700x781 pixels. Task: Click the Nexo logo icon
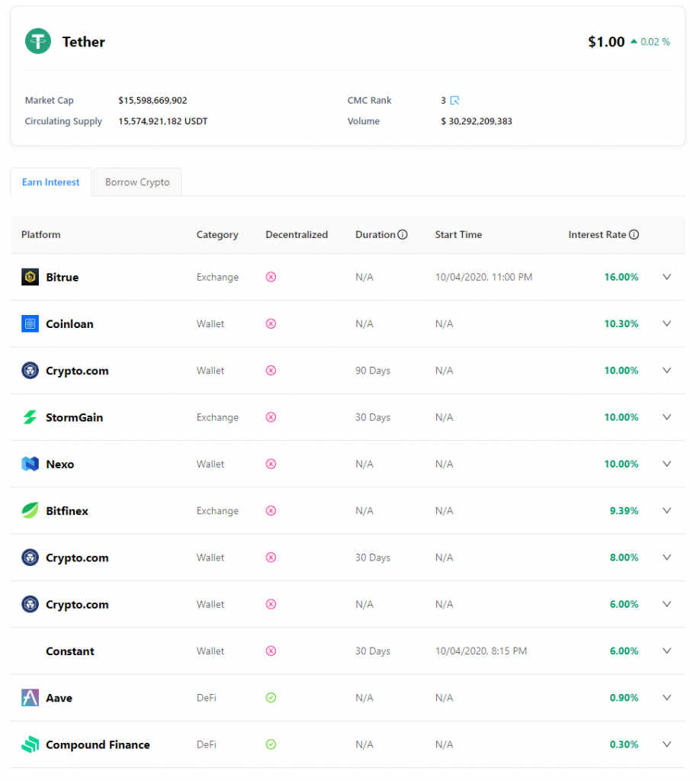pyautogui.click(x=30, y=464)
